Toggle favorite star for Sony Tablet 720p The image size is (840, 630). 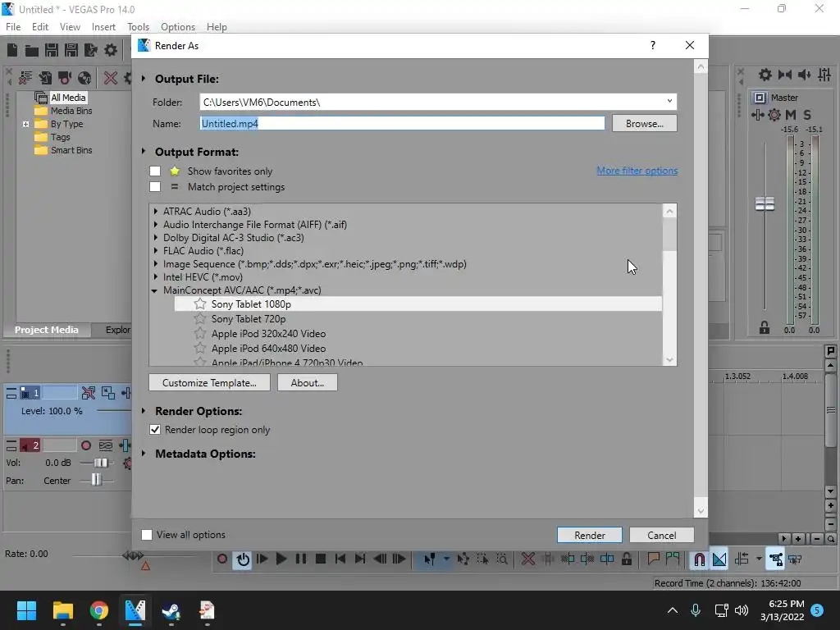(x=200, y=319)
